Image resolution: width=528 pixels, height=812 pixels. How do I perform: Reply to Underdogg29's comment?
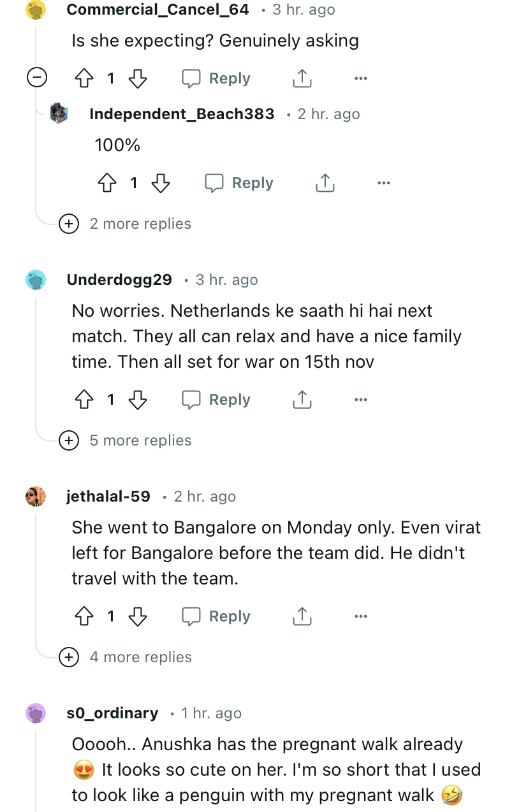[216, 400]
